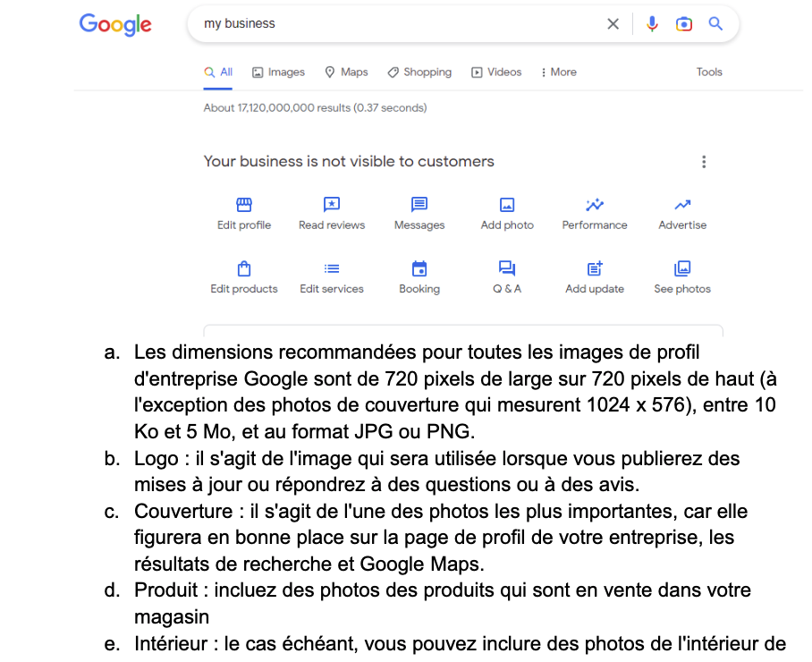Open Edit products bag icon
Viewport: 812px width, 662px height.
(x=244, y=268)
